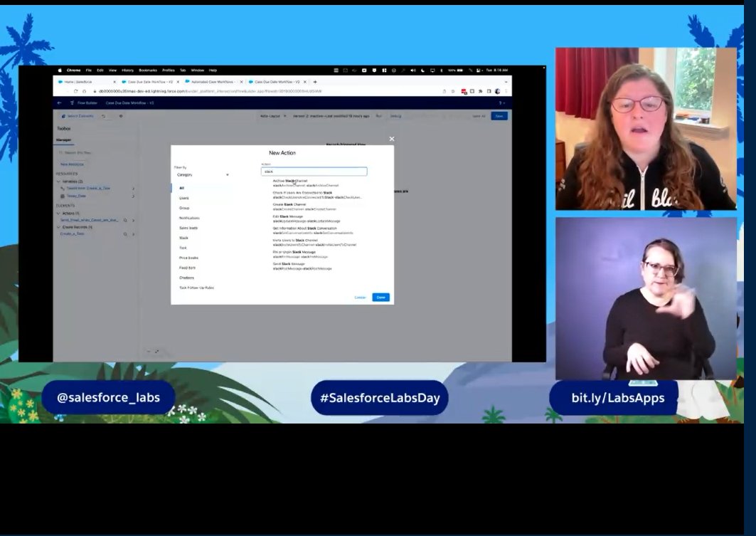The height and width of the screenshot is (536, 756).
Task: Open the Apple menu
Action: (60, 70)
